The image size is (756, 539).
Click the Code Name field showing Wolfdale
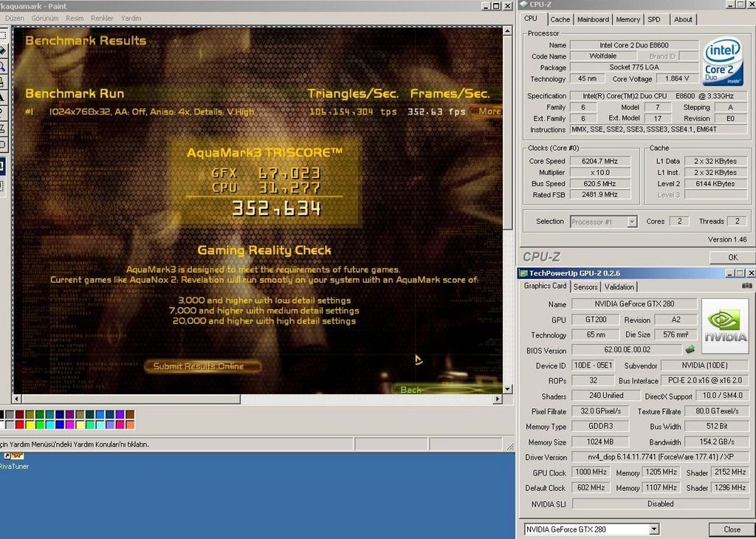point(602,56)
